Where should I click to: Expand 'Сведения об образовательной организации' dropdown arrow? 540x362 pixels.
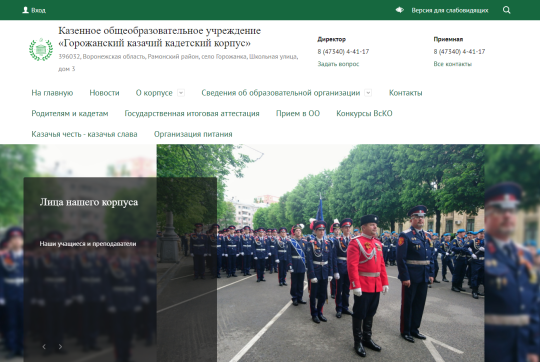[x=368, y=93]
